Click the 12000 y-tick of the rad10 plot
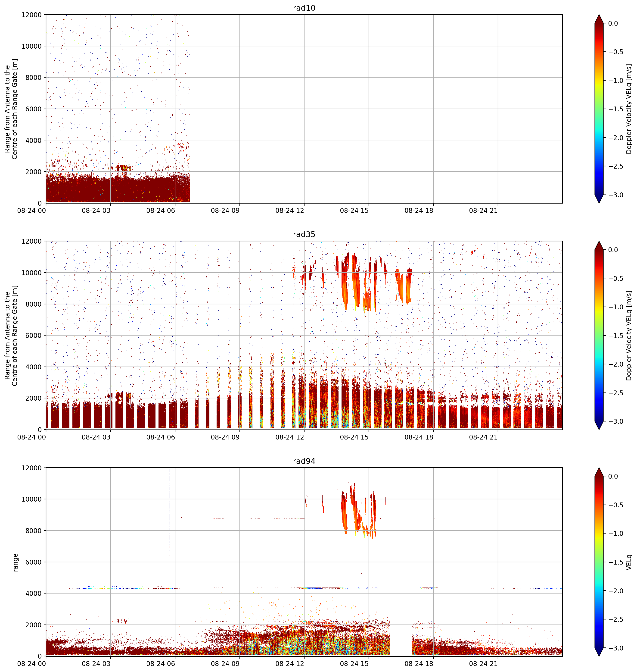Viewport: 637px width, 672px height. (x=31, y=15)
